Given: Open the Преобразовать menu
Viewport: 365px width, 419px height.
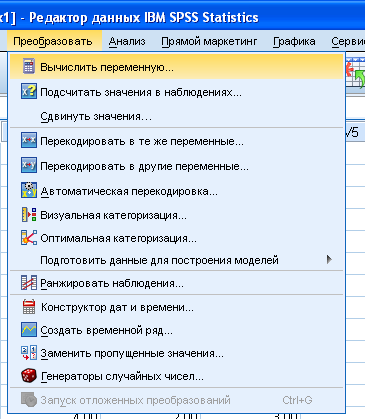Looking at the screenshot, I should pyautogui.click(x=53, y=41).
